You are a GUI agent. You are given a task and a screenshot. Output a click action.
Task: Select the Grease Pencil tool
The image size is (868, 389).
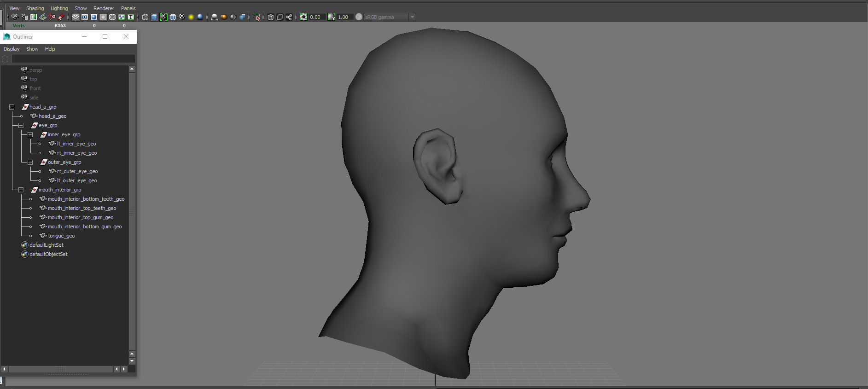click(61, 17)
